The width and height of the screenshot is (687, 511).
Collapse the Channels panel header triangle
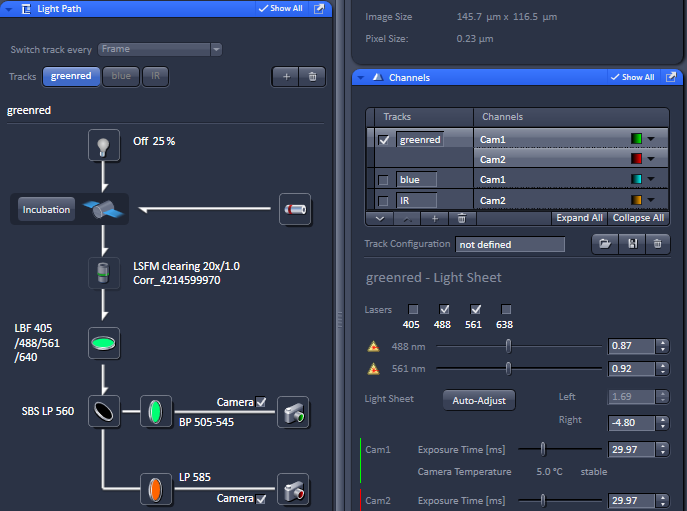coord(377,77)
